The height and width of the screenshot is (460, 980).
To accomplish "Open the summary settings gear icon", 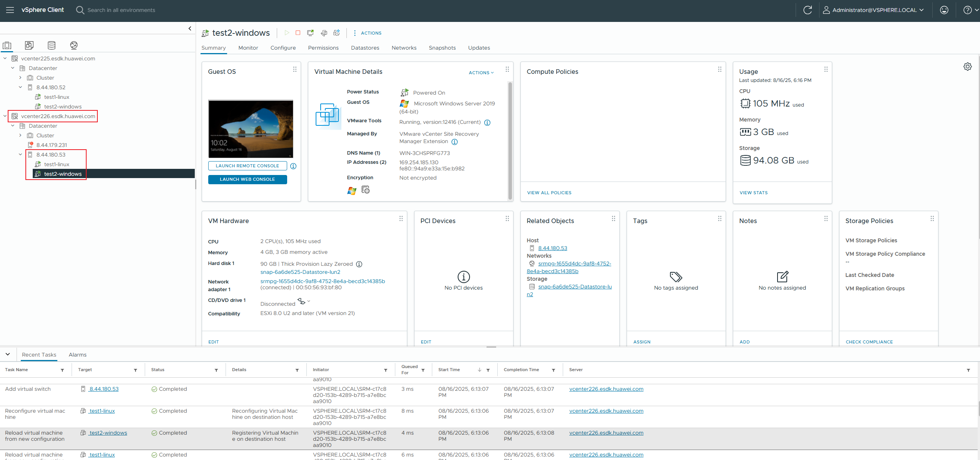I will 968,67.
